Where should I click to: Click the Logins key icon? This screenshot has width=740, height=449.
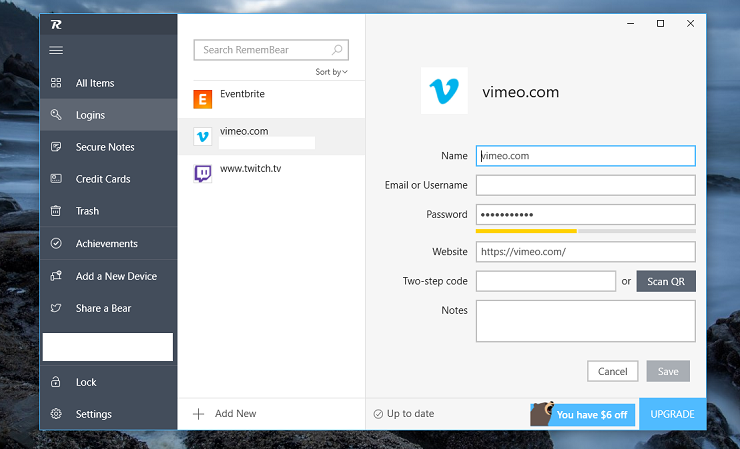[x=56, y=114]
